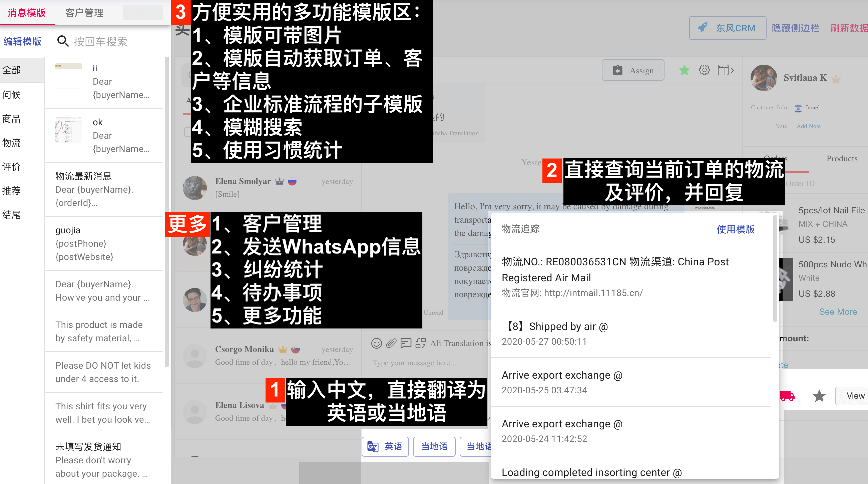Open the 东风CRM button
868x484 pixels.
click(x=728, y=28)
